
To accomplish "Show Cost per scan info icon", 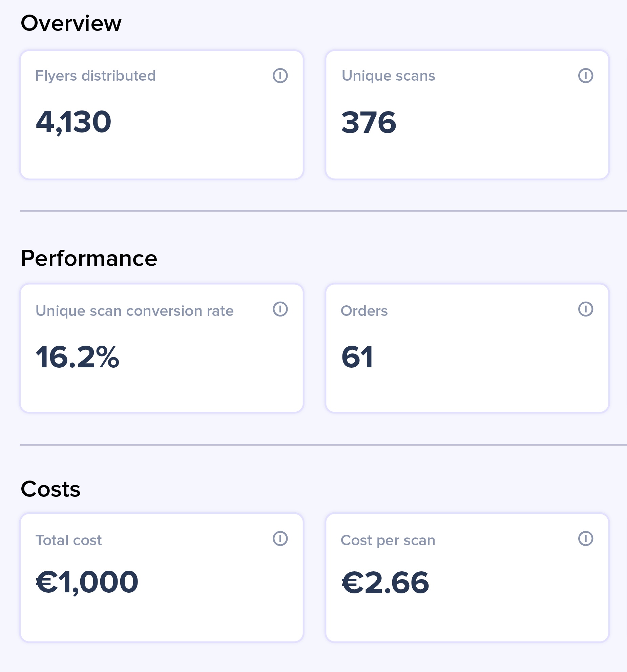I will [585, 538].
